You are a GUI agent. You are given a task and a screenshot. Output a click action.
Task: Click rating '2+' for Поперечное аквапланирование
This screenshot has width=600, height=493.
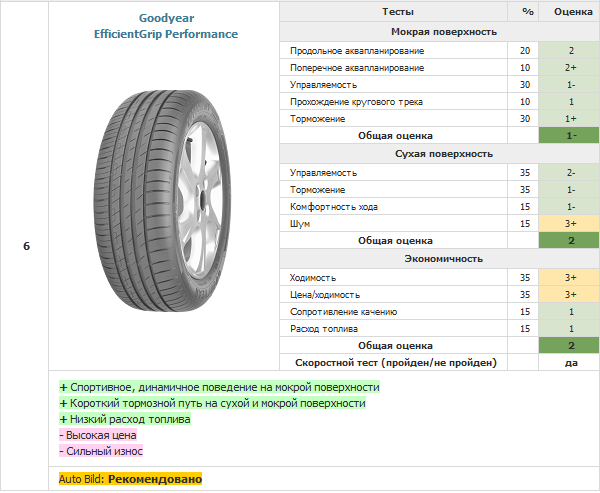571,68
